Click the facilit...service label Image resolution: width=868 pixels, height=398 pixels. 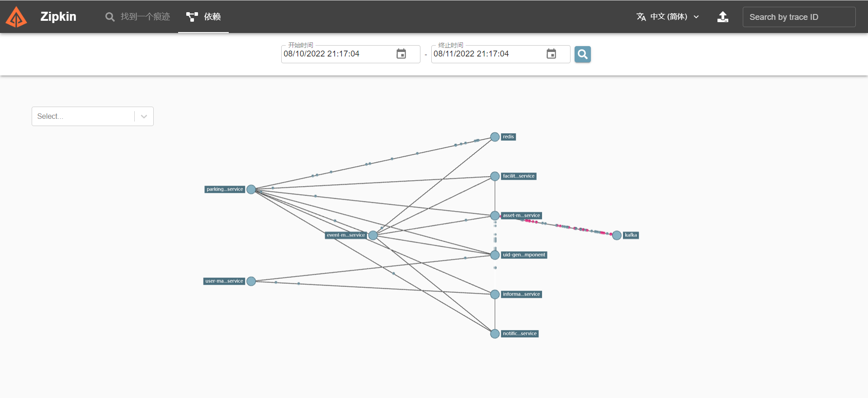[519, 176]
